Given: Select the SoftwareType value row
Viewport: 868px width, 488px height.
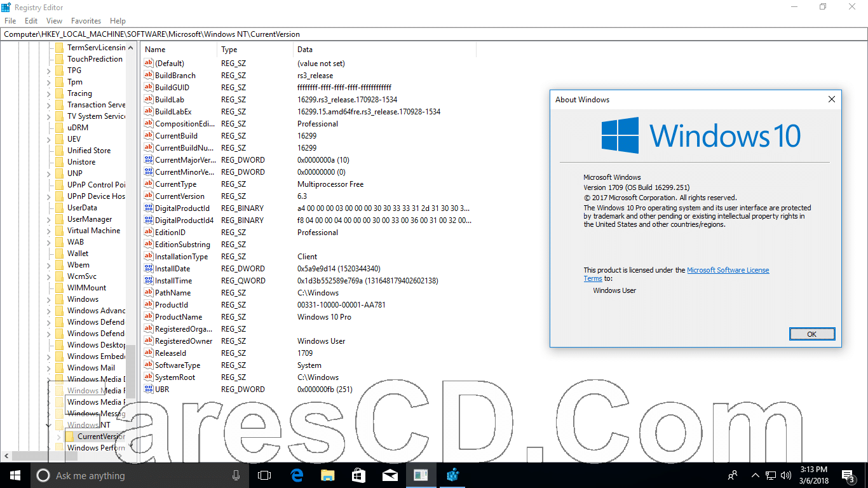Looking at the screenshot, I should [309, 365].
